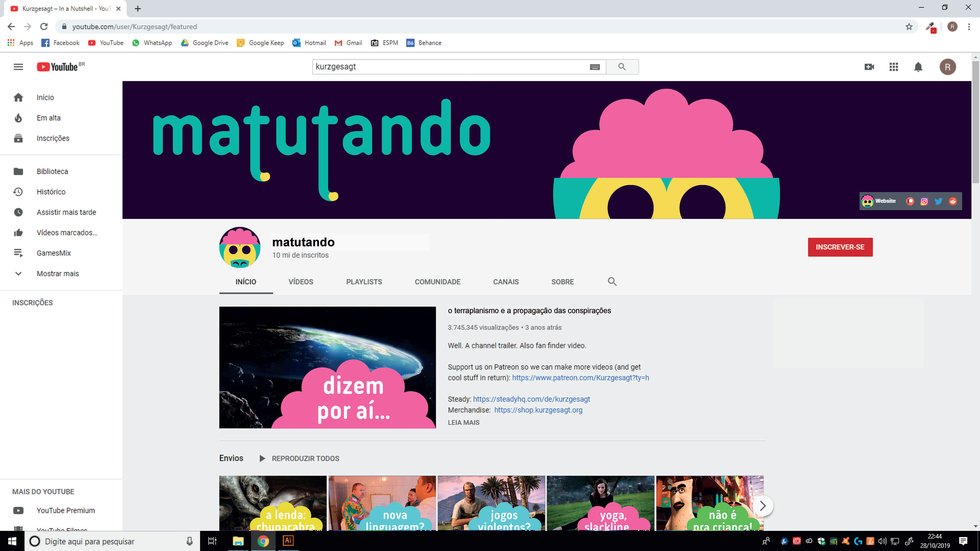Open the Google Drive bookmark
The image size is (980, 551).
tap(205, 43)
